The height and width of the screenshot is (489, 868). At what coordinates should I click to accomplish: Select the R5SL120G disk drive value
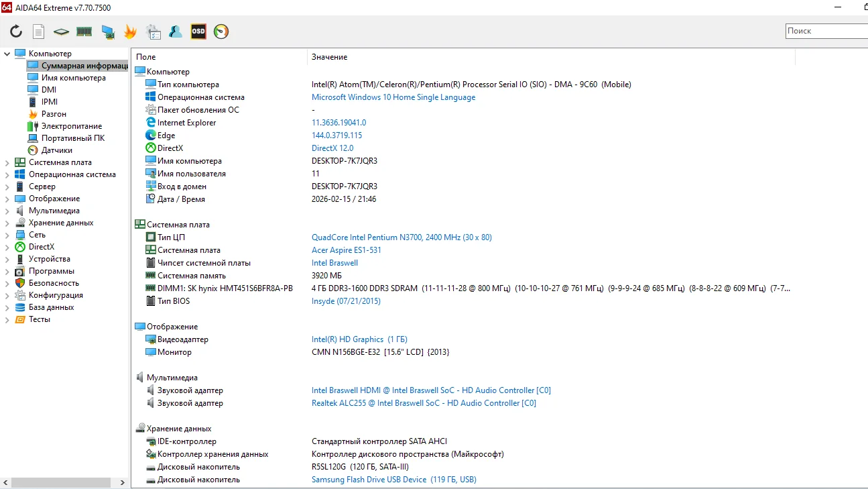360,467
